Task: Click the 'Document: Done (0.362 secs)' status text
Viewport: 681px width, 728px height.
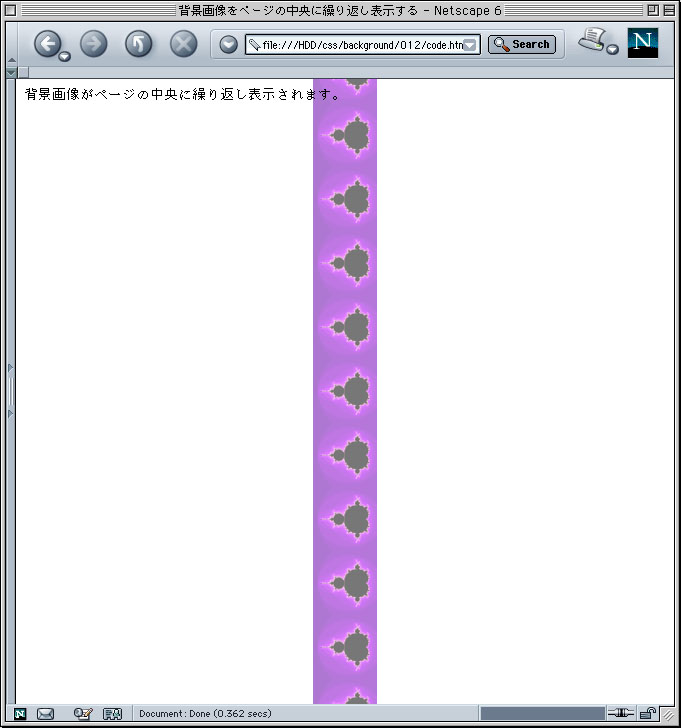Action: pyautogui.click(x=205, y=714)
